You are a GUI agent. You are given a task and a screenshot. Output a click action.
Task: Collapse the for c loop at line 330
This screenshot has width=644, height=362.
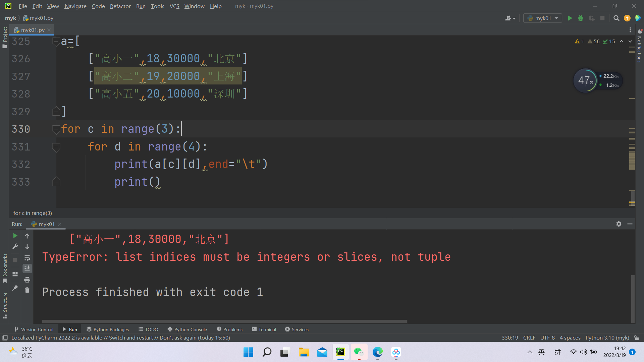[x=56, y=129]
